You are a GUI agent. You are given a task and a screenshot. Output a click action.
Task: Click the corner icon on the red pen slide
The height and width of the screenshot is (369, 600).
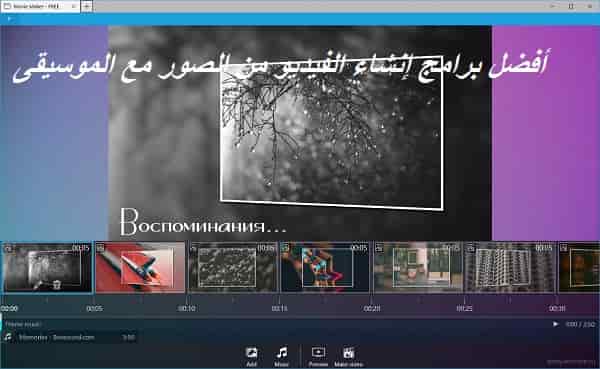pos(100,248)
